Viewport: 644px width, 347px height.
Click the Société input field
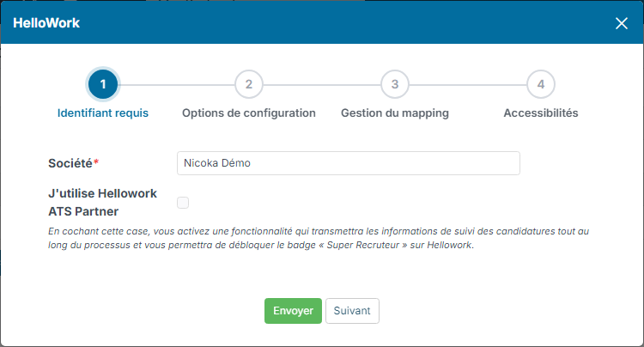point(349,163)
